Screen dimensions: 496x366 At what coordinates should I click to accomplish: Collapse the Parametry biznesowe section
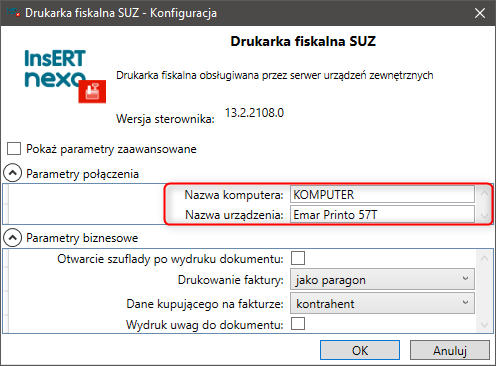(x=12, y=237)
